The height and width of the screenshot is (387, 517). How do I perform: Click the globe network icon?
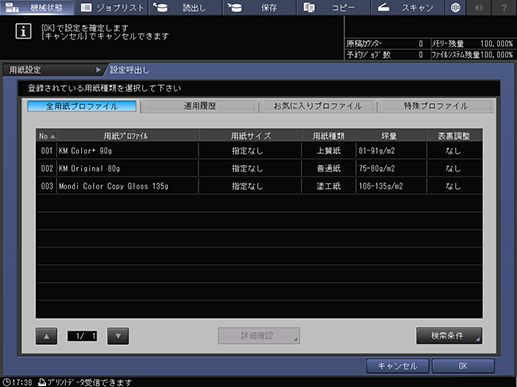click(x=455, y=7)
